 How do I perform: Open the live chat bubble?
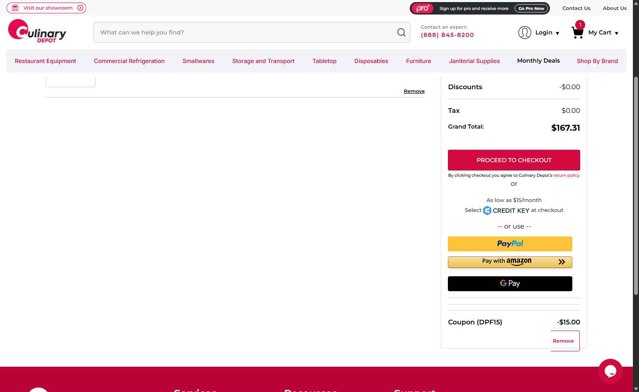tap(610, 371)
